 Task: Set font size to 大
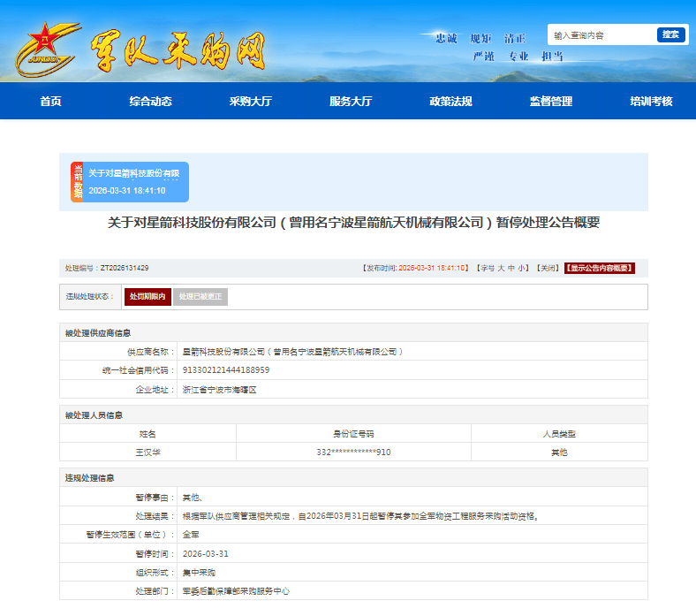[501, 268]
